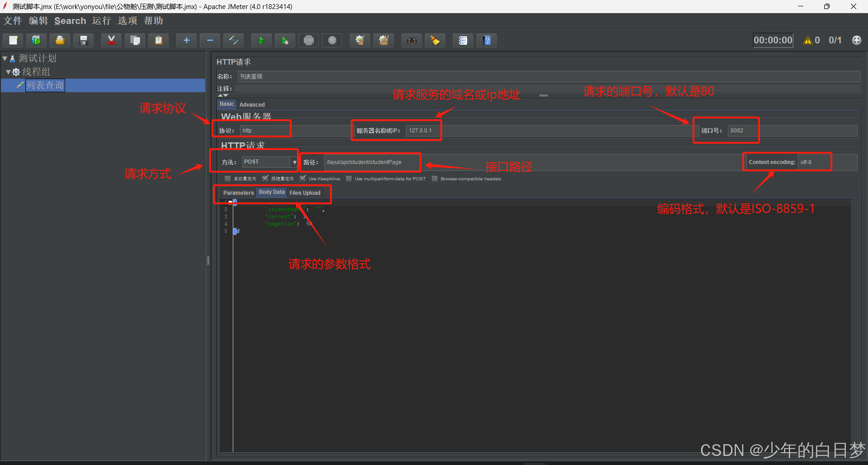
Task: Toggle enabled state of selected element
Action: coord(234,40)
